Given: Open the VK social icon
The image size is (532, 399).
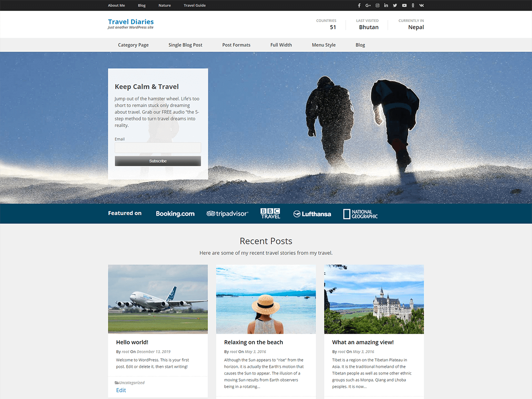Looking at the screenshot, I should coord(421,5).
